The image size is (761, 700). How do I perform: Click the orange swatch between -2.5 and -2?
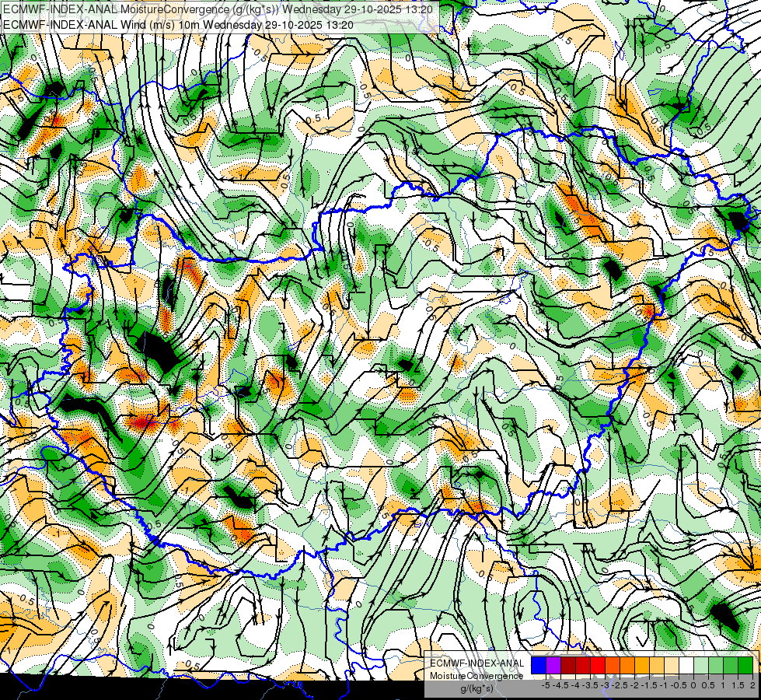pos(627,665)
